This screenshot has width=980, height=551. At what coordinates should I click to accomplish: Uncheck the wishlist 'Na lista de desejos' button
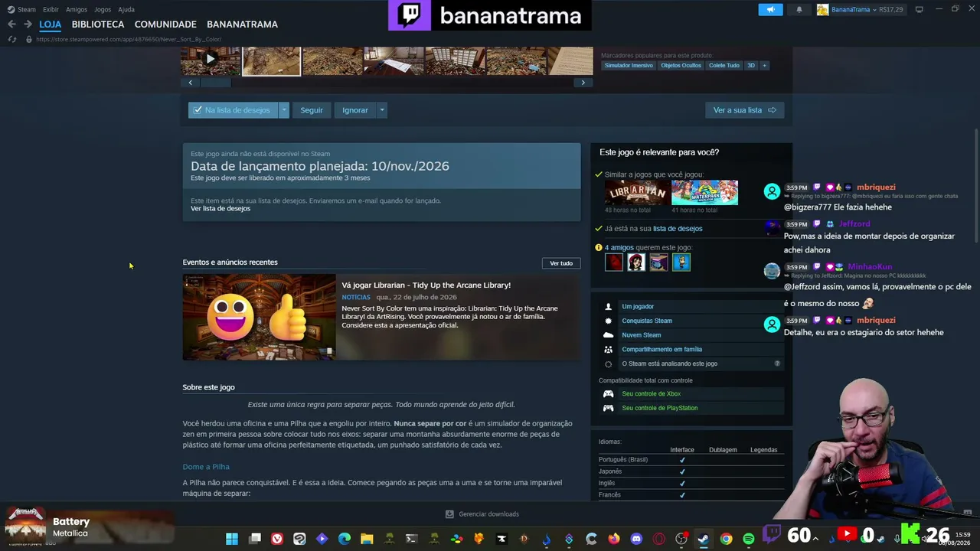point(233,110)
